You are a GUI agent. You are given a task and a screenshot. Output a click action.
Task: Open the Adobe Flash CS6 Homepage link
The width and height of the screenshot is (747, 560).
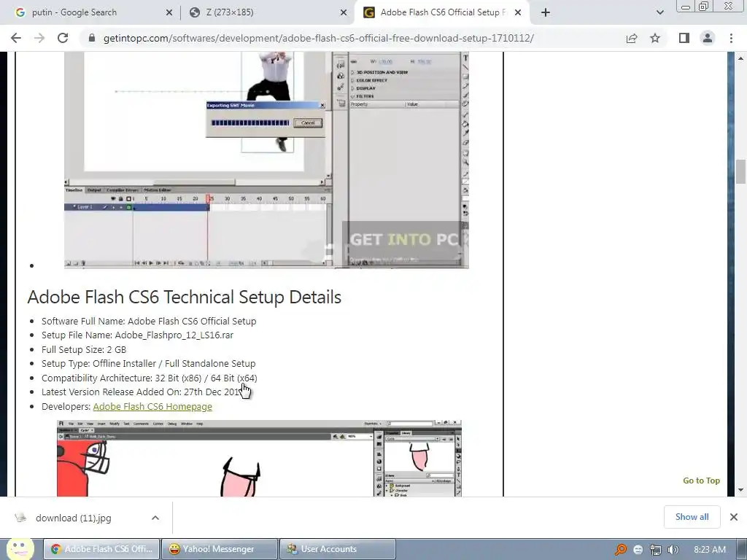pyautogui.click(x=152, y=406)
